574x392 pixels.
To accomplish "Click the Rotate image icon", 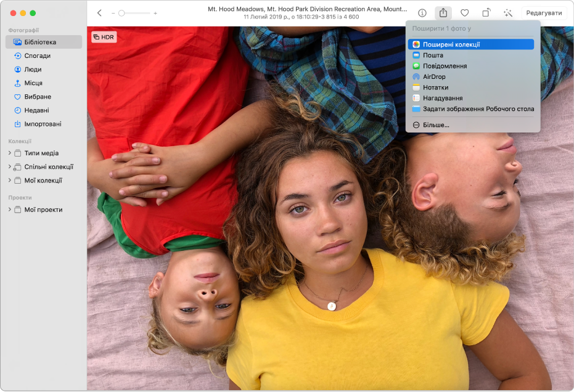I will (486, 13).
